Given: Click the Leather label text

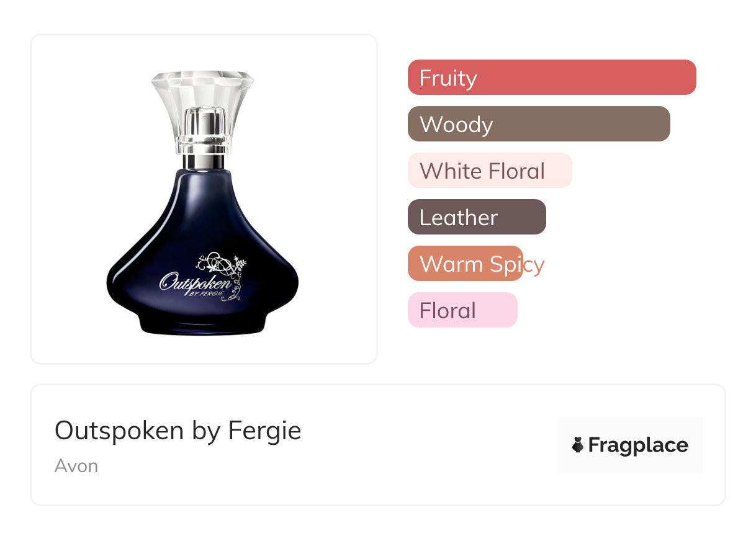Looking at the screenshot, I should [x=459, y=218].
